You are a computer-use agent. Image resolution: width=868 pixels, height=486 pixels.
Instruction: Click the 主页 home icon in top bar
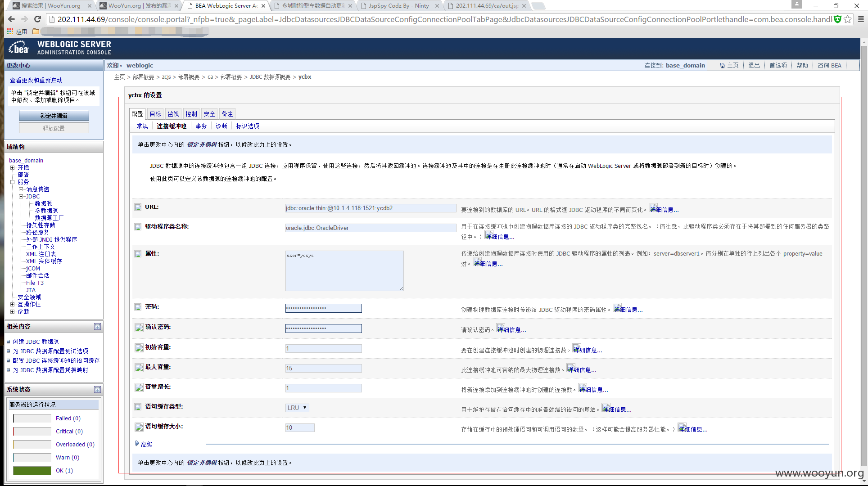pos(722,66)
